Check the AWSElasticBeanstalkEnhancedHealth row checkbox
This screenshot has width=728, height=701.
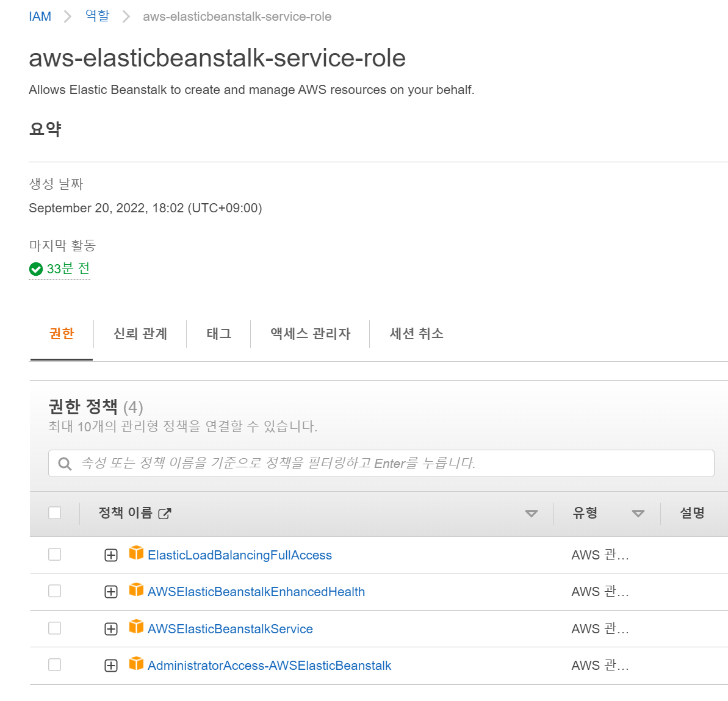point(55,591)
